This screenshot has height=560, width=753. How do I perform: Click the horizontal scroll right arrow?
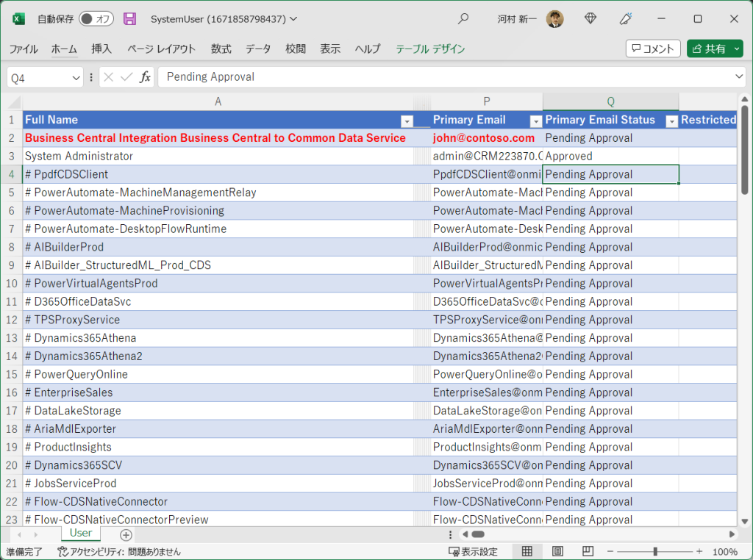(732, 534)
